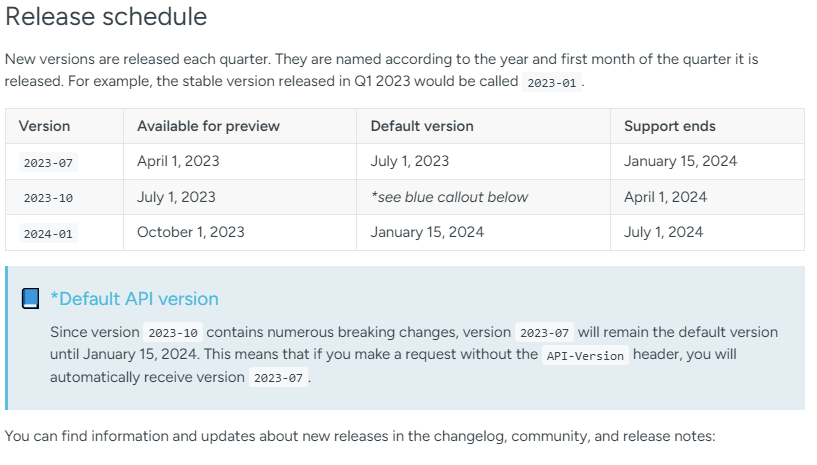Click the blue book icon in callout
The image size is (817, 465).
(x=30, y=299)
